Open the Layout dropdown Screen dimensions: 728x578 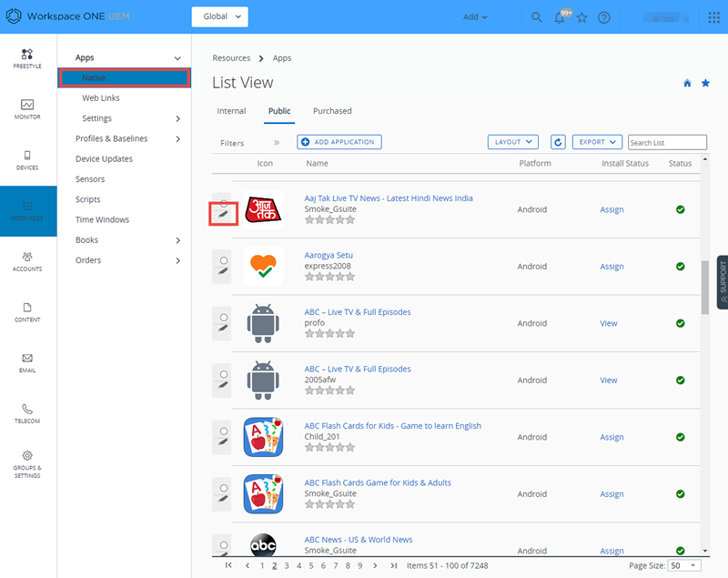point(513,142)
